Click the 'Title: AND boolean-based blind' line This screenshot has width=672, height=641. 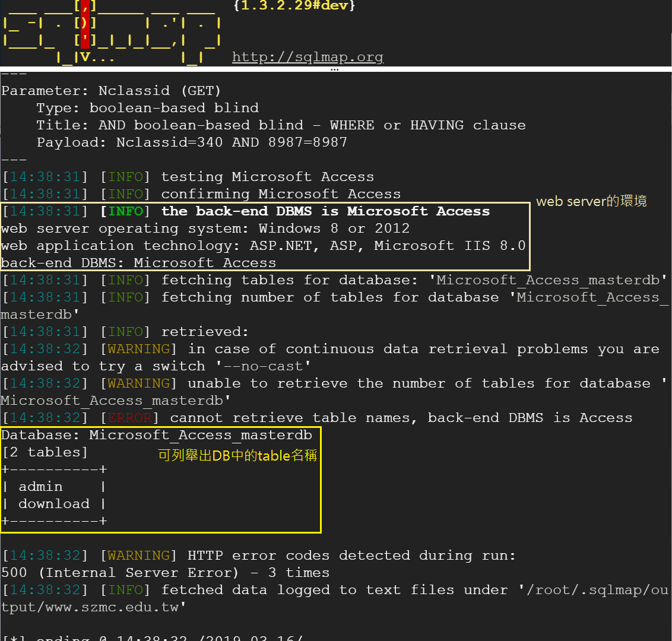[x=281, y=125]
